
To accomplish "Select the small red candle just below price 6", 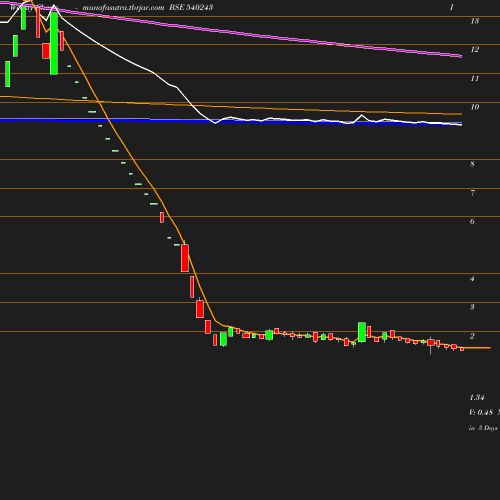I will pos(162,217).
